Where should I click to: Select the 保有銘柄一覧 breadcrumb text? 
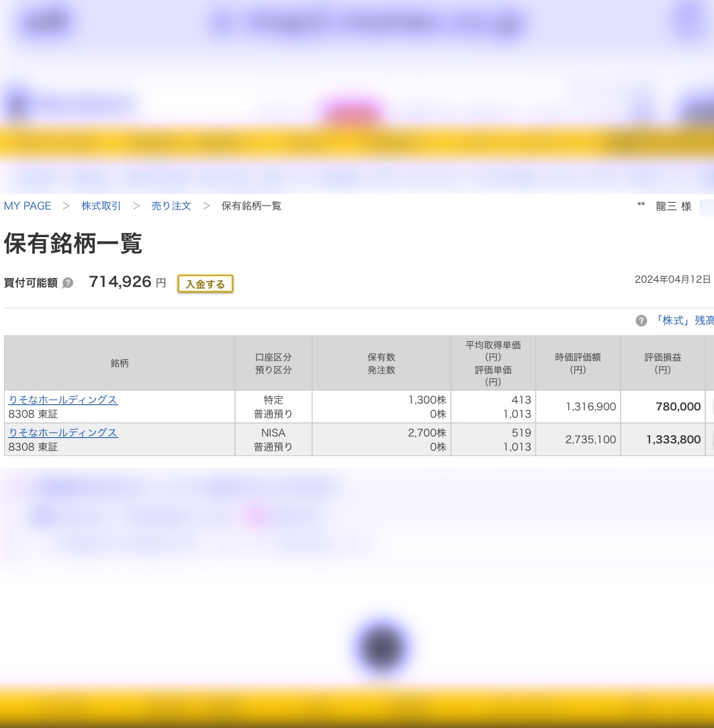tap(251, 206)
